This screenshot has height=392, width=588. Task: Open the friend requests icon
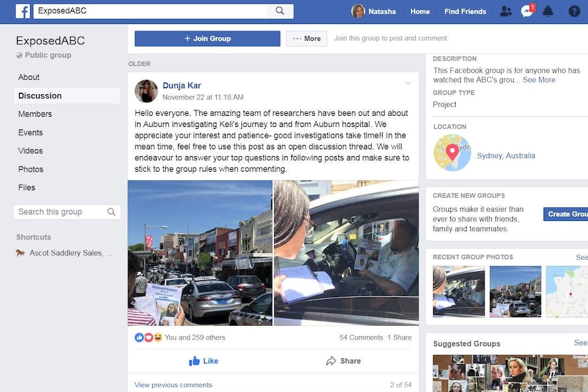(506, 11)
